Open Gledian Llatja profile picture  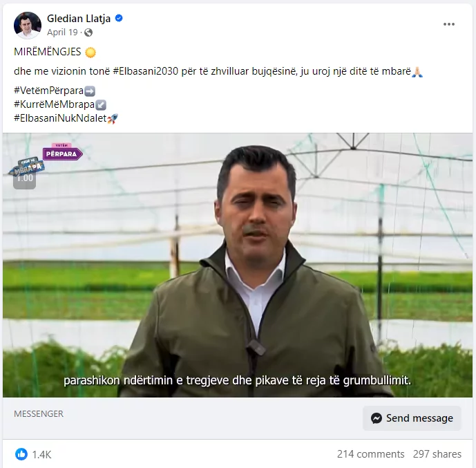click(x=28, y=26)
